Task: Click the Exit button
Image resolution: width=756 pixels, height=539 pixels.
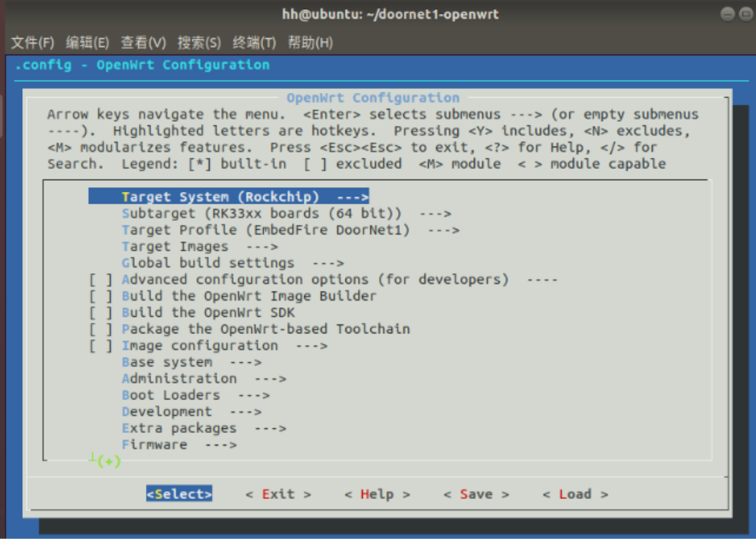Action: pos(278,494)
